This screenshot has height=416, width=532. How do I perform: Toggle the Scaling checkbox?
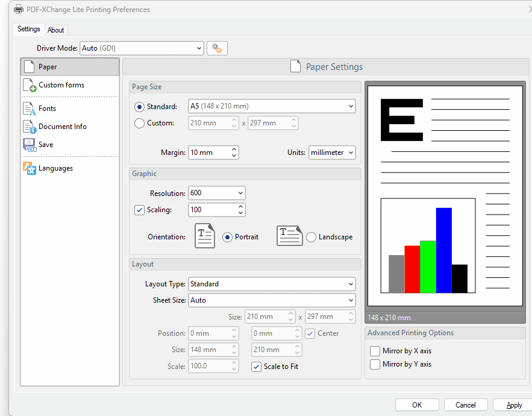coord(139,210)
